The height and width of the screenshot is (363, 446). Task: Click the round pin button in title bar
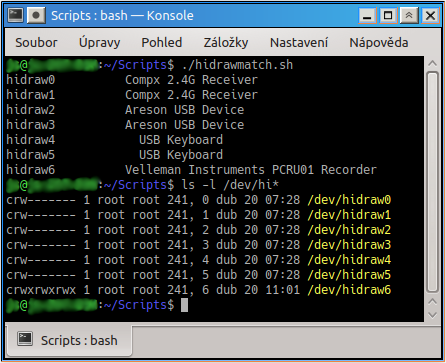click(36, 15)
